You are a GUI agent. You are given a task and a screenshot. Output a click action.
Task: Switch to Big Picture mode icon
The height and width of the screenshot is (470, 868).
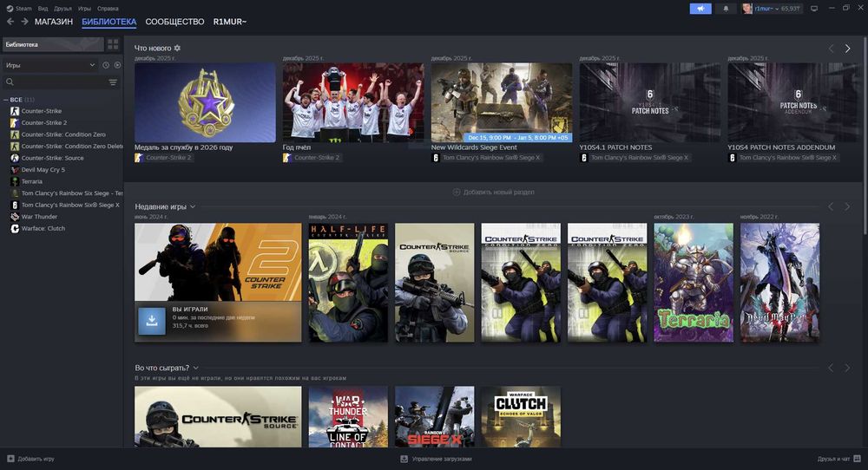point(814,9)
